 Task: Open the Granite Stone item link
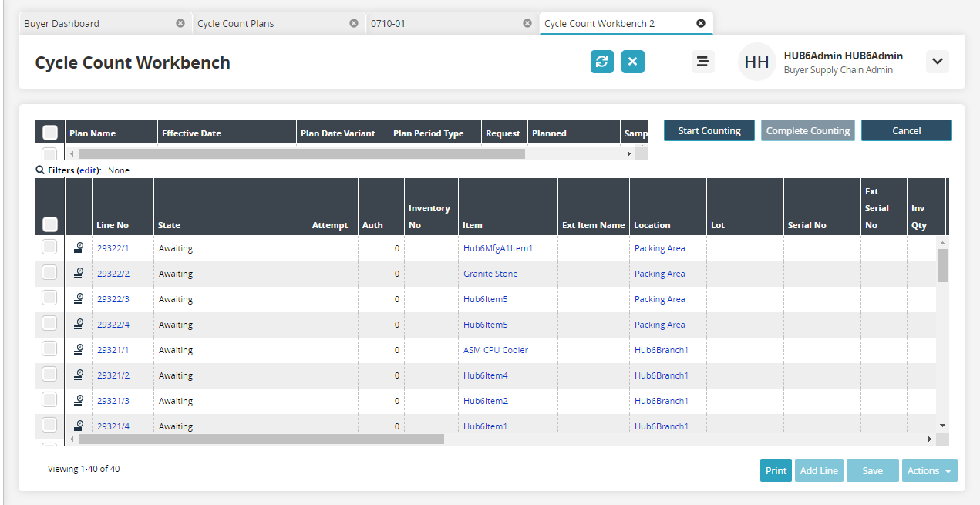click(490, 274)
